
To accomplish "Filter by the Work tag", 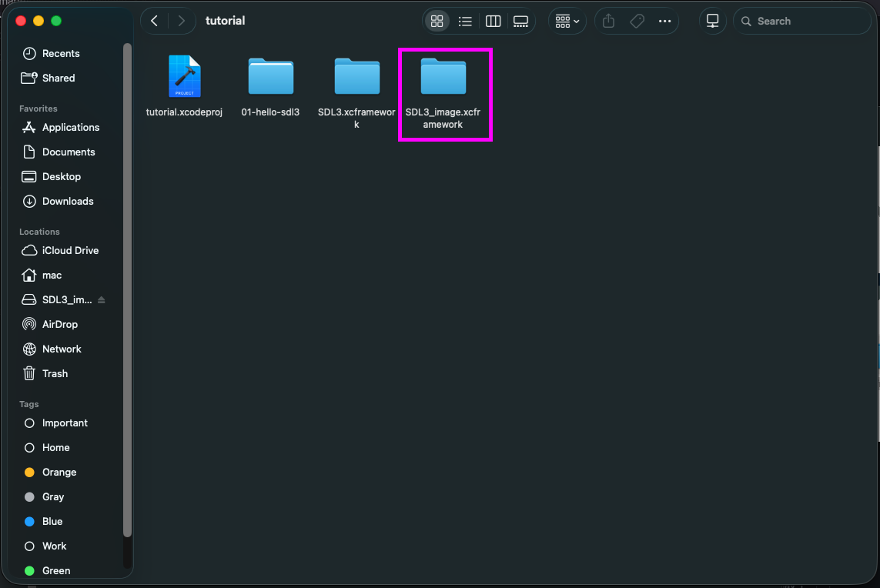I will 54,547.
